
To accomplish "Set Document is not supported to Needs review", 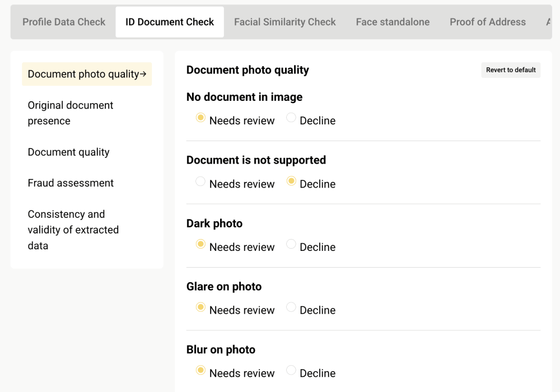I will (200, 181).
